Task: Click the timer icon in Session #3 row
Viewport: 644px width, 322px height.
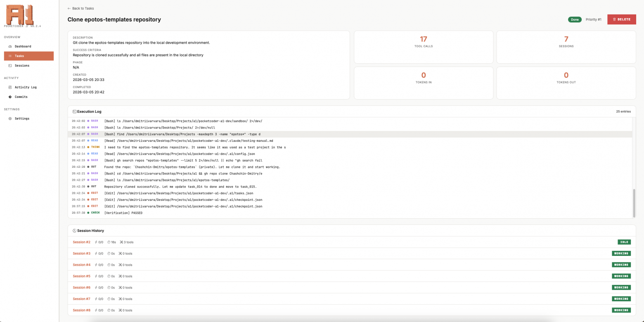Action: tap(109, 253)
